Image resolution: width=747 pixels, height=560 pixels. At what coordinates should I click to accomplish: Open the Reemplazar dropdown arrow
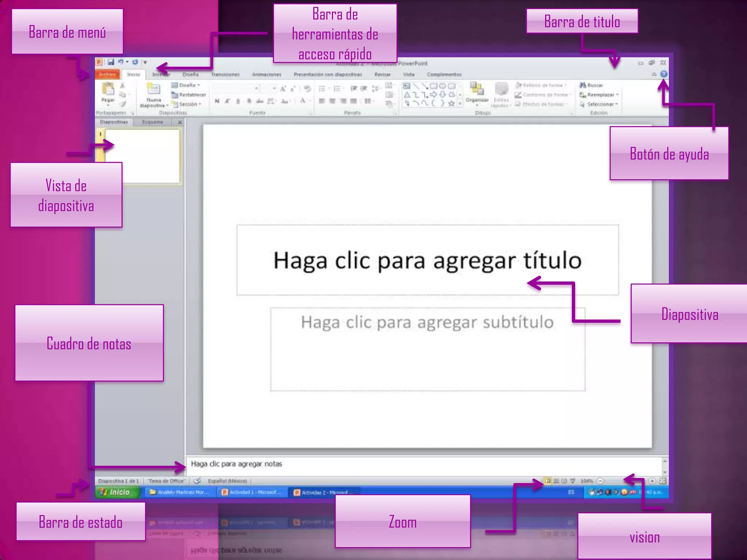coord(618,95)
